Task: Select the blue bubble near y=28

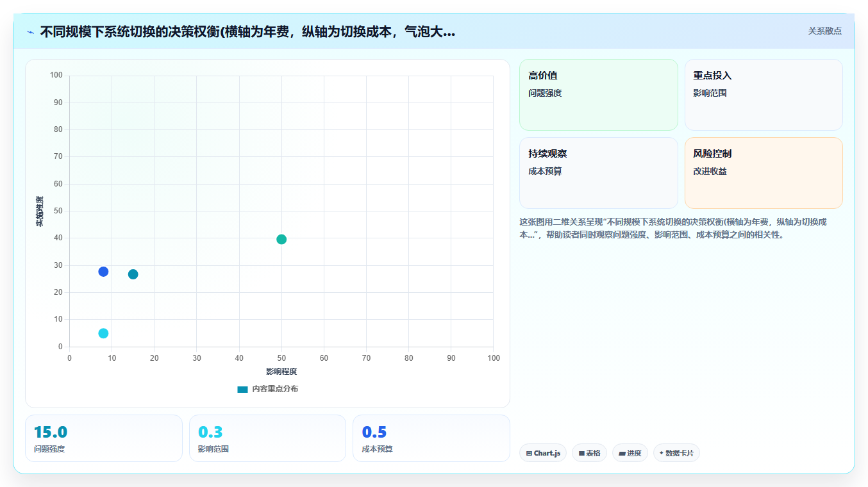Action: [x=103, y=272]
